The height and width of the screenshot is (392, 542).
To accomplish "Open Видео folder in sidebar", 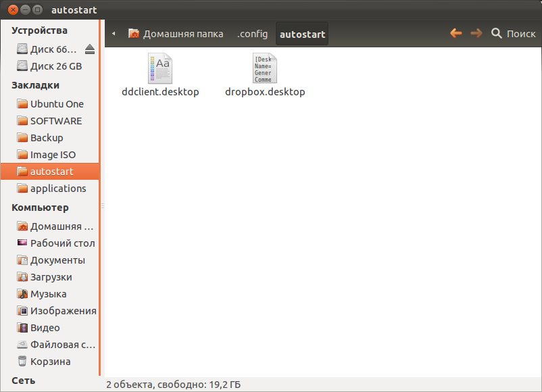I will (50, 327).
